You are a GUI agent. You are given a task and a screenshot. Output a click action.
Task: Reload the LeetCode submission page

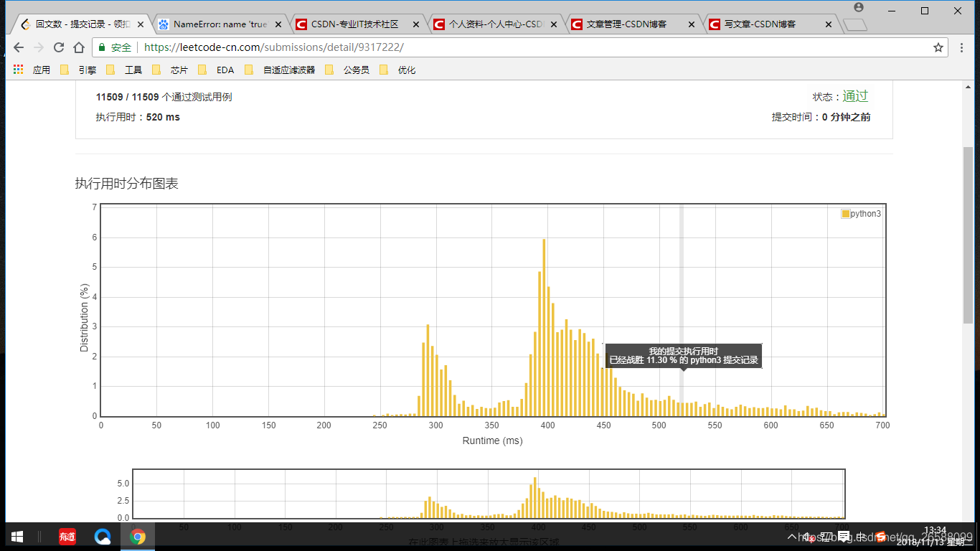pos(59,47)
